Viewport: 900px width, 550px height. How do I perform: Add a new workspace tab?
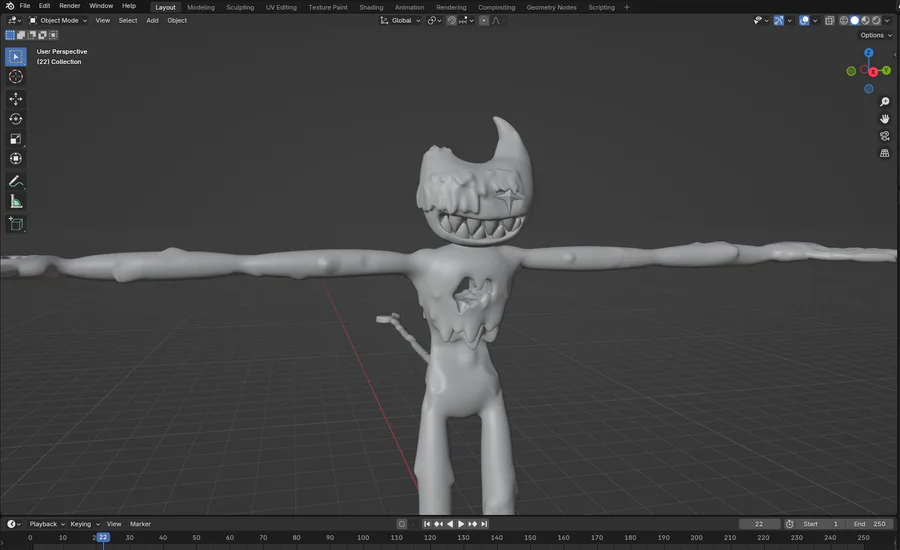click(627, 7)
